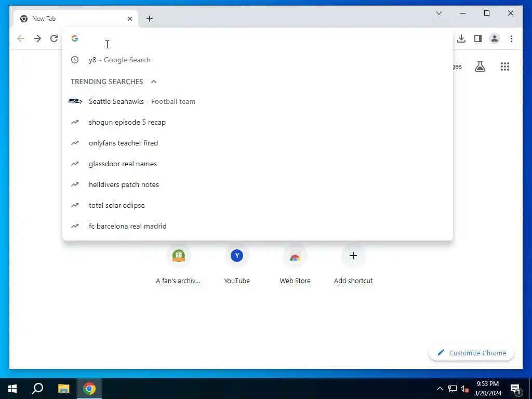The height and width of the screenshot is (399, 532).
Task: Click trending arrow icon beside shogun episode
Action: coord(75,122)
